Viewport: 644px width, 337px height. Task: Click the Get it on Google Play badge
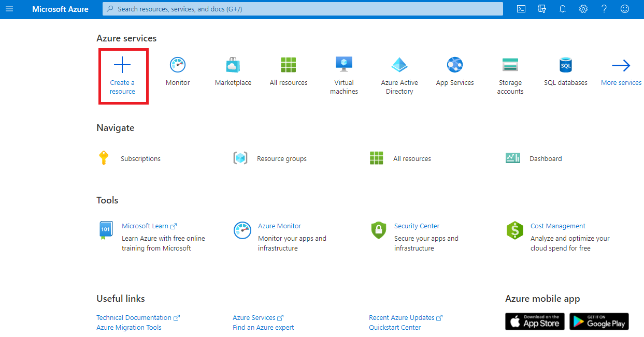click(599, 321)
